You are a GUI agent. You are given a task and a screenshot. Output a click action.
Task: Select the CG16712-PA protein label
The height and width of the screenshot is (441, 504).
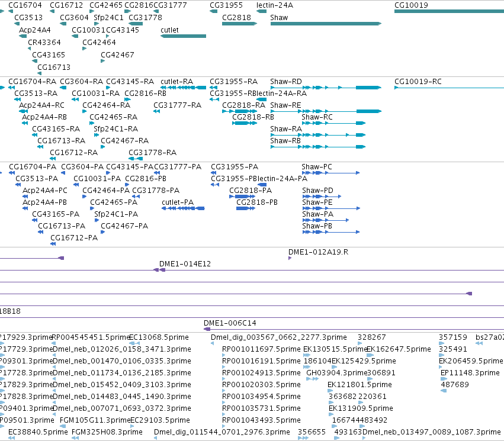pyautogui.click(x=74, y=238)
